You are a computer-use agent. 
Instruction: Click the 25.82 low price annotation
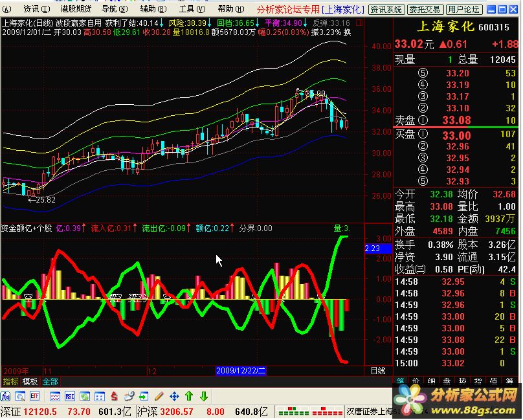tap(42, 200)
